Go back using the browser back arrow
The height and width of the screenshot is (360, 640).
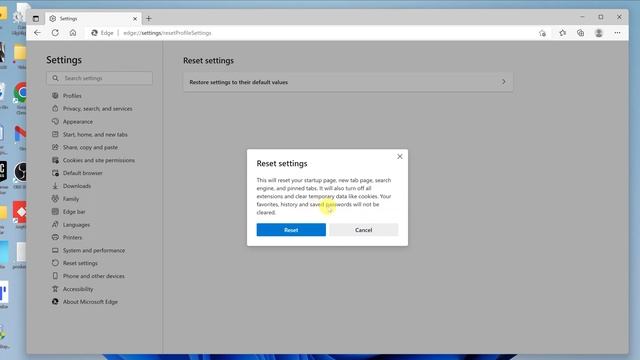pyautogui.click(x=37, y=33)
